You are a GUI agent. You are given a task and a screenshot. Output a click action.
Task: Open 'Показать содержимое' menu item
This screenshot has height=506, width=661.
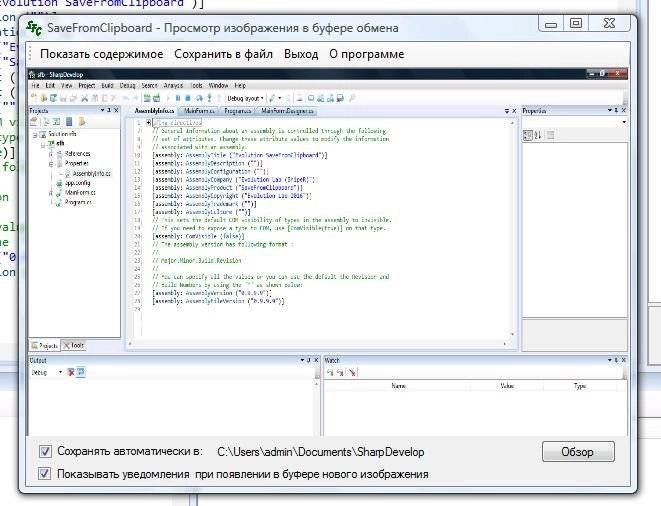[x=101, y=54]
